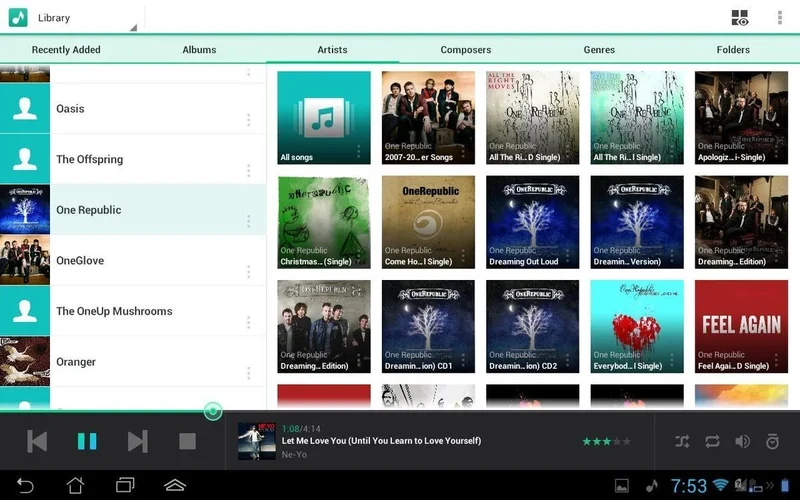Open options menu for The Offspring
Image resolution: width=800 pixels, height=500 pixels.
point(248,170)
